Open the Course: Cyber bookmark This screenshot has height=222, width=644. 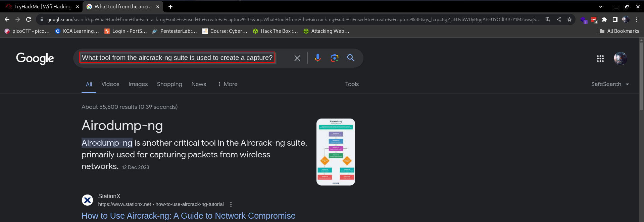click(x=225, y=31)
